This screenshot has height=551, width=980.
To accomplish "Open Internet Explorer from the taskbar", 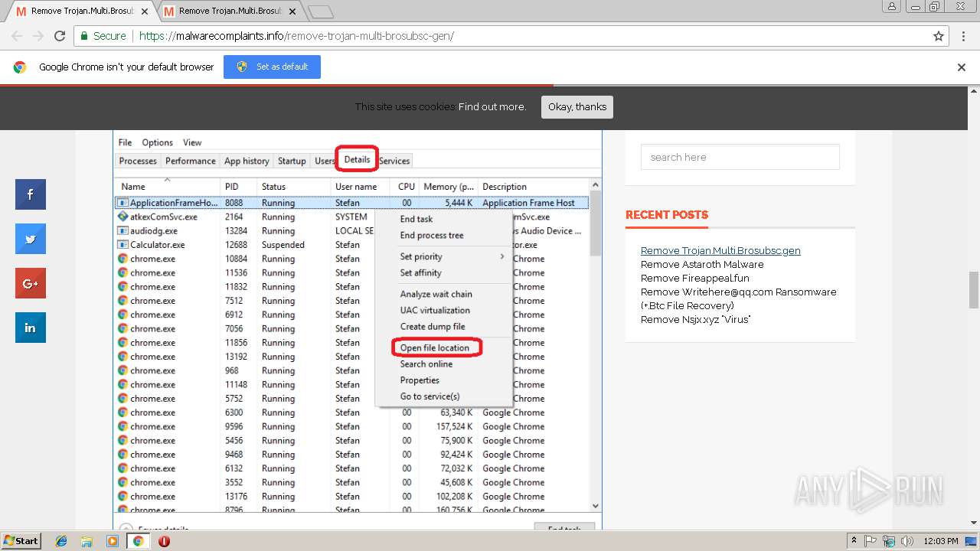I will click(61, 541).
